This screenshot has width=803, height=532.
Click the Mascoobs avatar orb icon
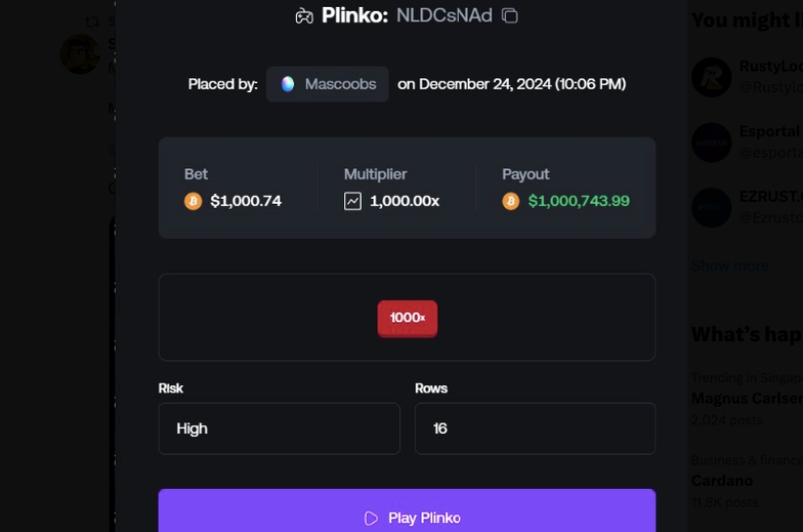click(x=287, y=84)
